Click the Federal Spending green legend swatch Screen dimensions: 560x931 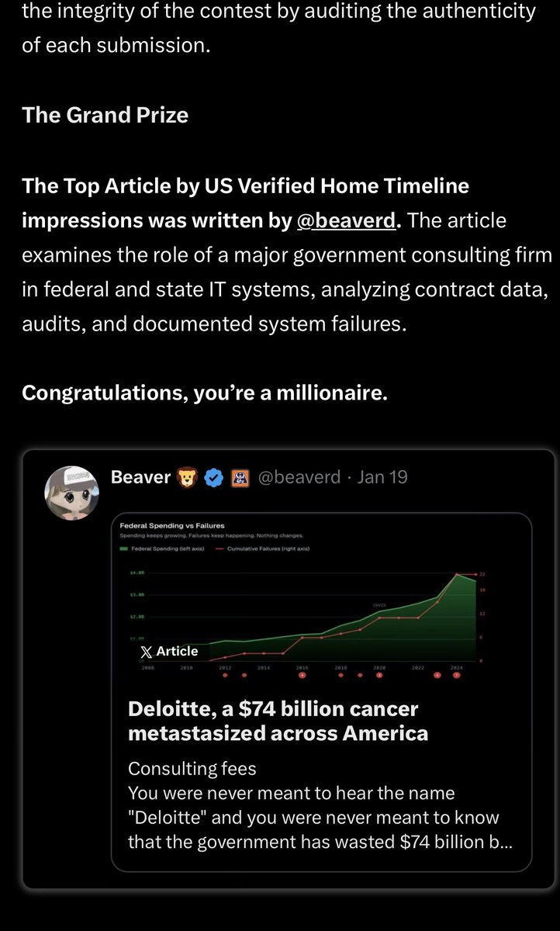124,549
